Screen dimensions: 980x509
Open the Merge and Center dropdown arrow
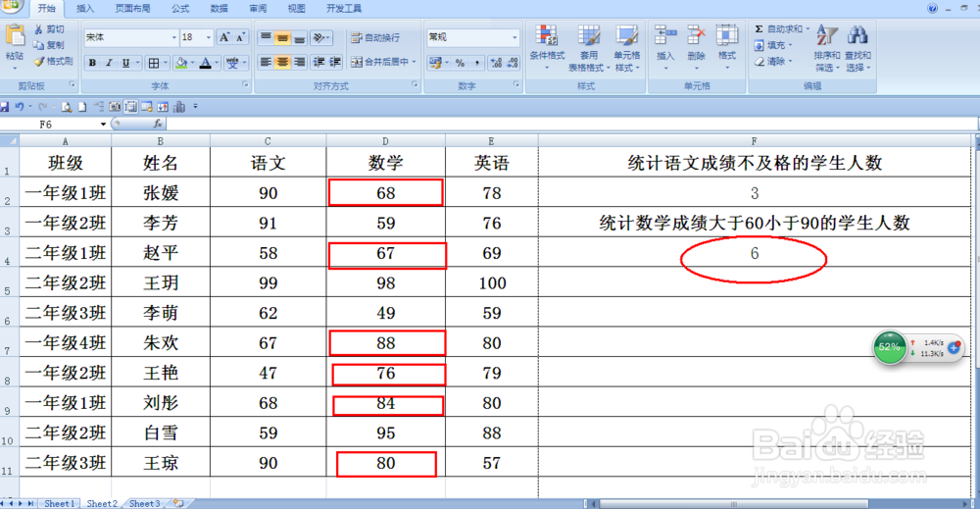tap(414, 62)
